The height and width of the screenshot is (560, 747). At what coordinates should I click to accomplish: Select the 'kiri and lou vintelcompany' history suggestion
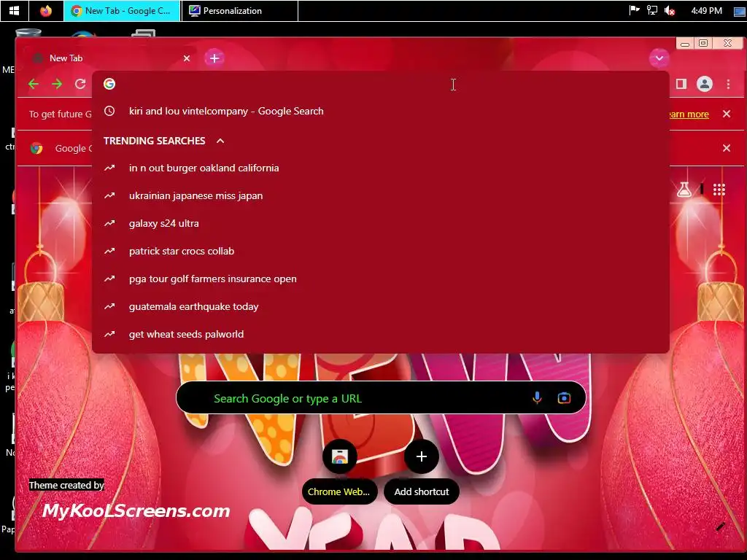coord(381,111)
